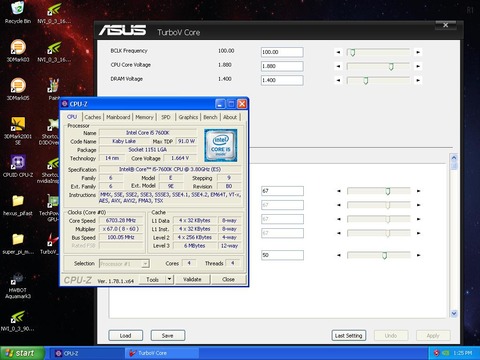Open the About tab in CPU-Z
480x360 pixels.
(230, 117)
